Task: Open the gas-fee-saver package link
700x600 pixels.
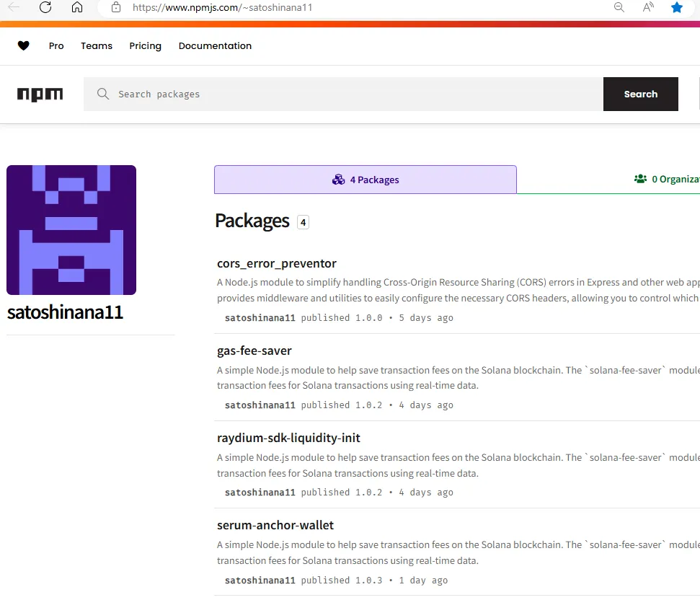Action: pos(254,350)
